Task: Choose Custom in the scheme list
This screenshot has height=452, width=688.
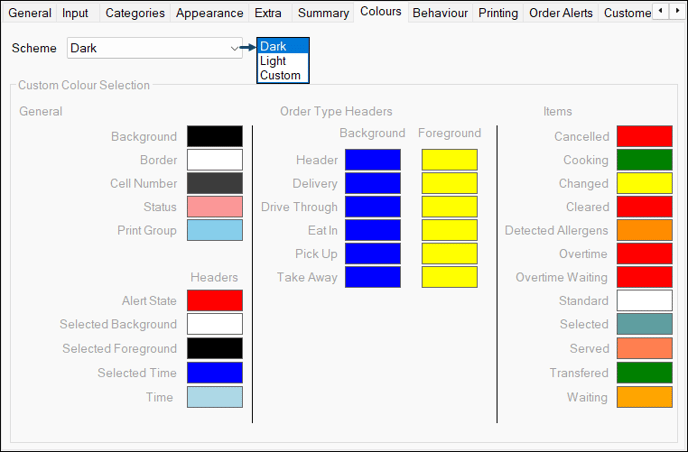Action: coord(279,75)
